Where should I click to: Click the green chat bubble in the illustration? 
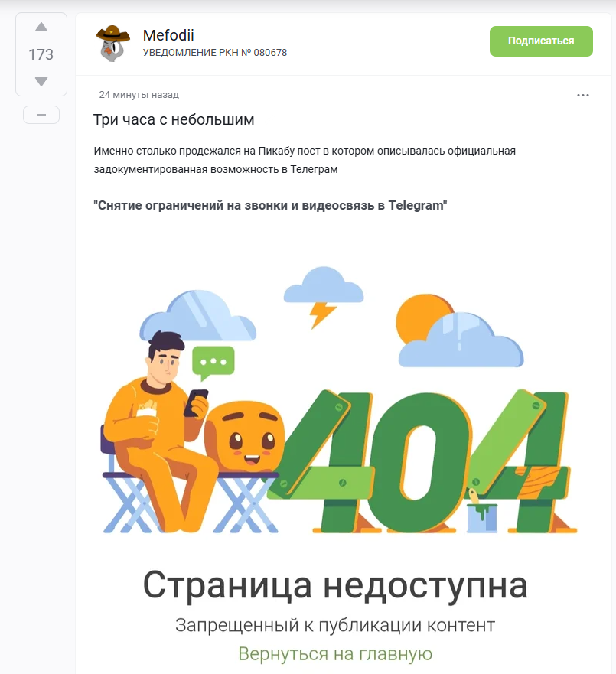click(x=213, y=363)
